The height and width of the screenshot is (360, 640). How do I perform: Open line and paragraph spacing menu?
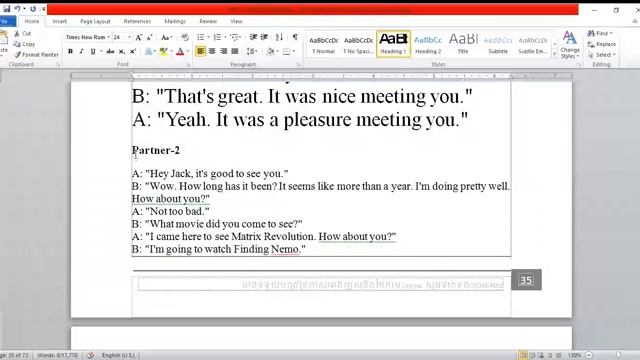pos(251,51)
